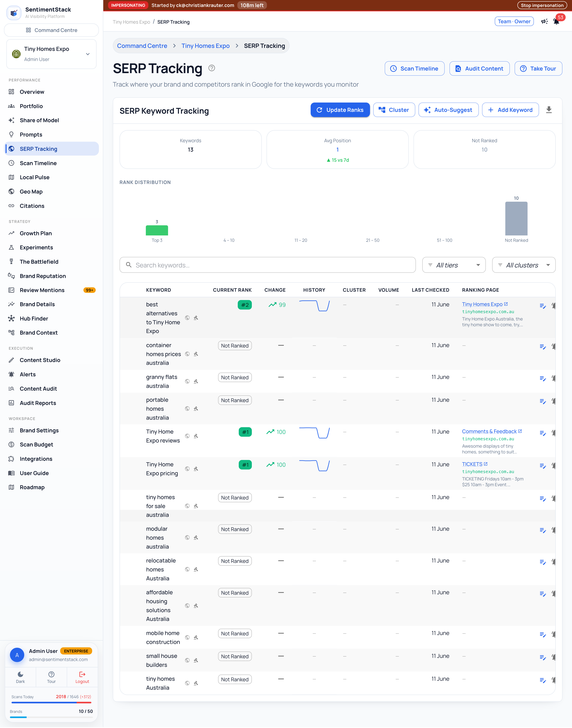Screen dimensions: 572x728
Task: Open Scan Budget menu item
Action: point(51,445)
